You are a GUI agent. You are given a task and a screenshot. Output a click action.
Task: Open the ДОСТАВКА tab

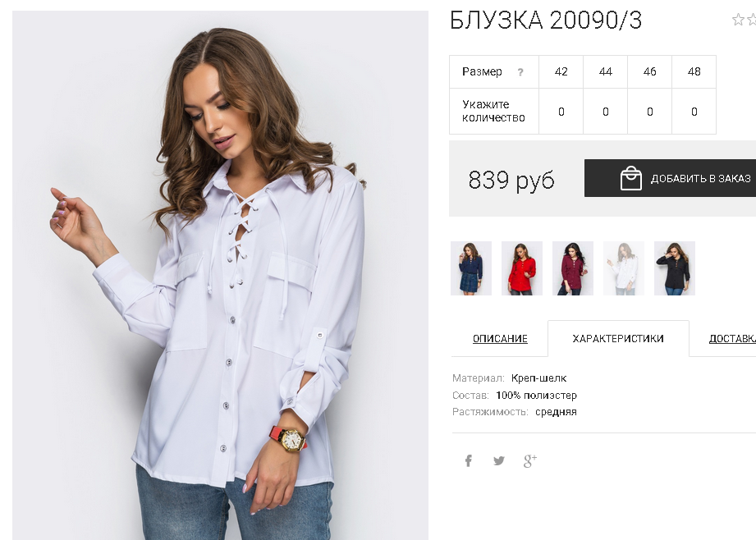click(x=732, y=338)
